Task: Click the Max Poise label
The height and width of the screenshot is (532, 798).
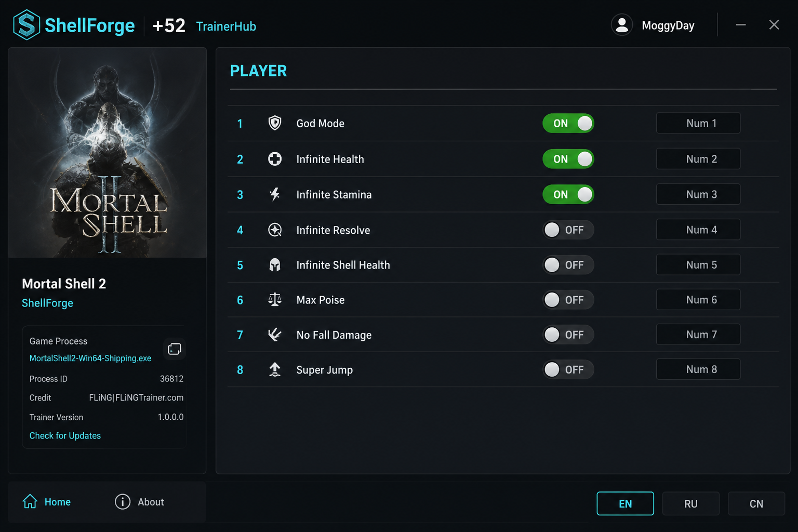Action: (x=321, y=300)
